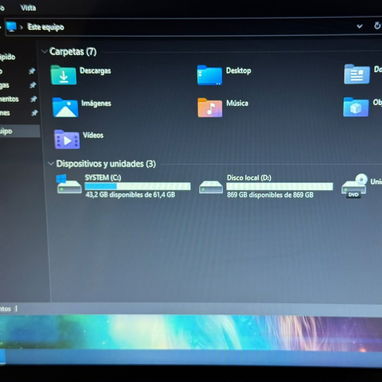Click pin icon next to Documentos sidebar entry
Image resolution: width=382 pixels, height=382 pixels.
pos(33,99)
